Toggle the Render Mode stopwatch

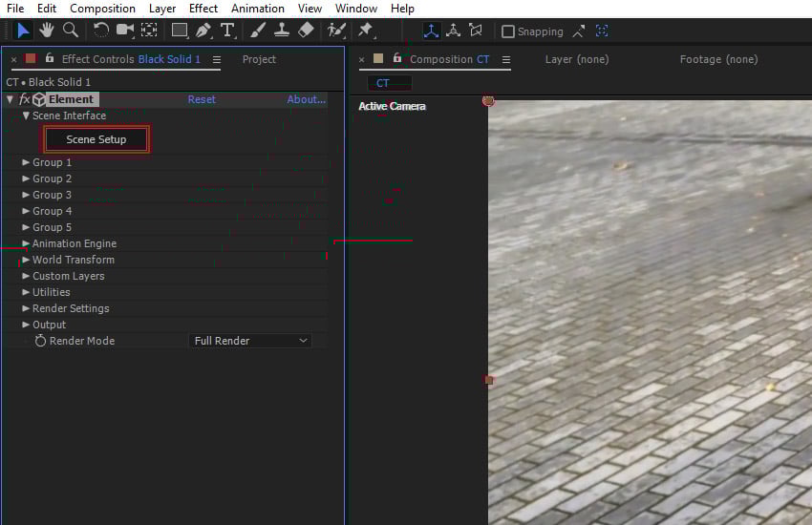point(40,341)
